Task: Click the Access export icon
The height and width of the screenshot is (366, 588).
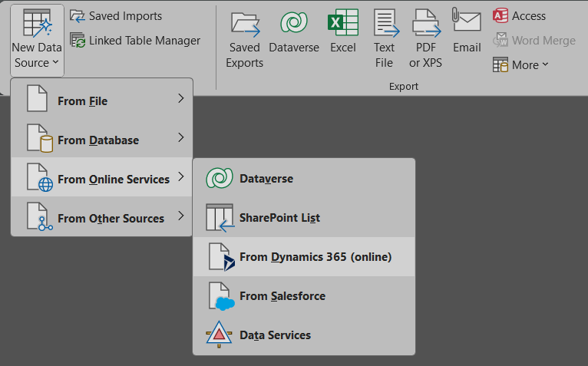Action: pos(520,16)
